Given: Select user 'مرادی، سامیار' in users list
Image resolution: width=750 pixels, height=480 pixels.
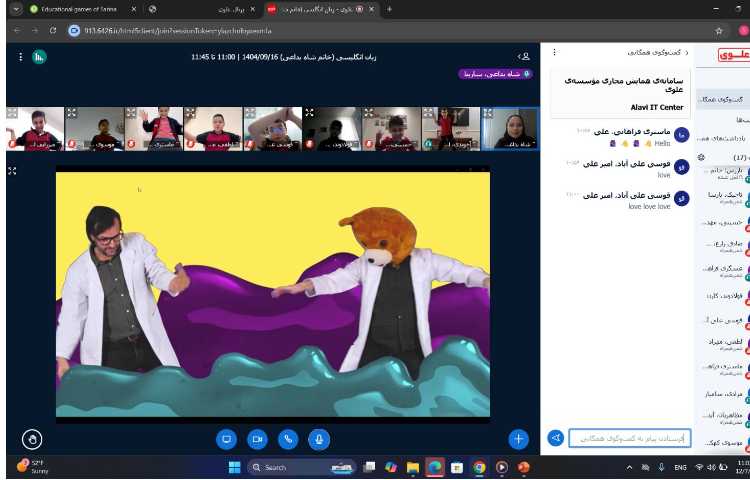Looking at the screenshot, I should click(725, 393).
